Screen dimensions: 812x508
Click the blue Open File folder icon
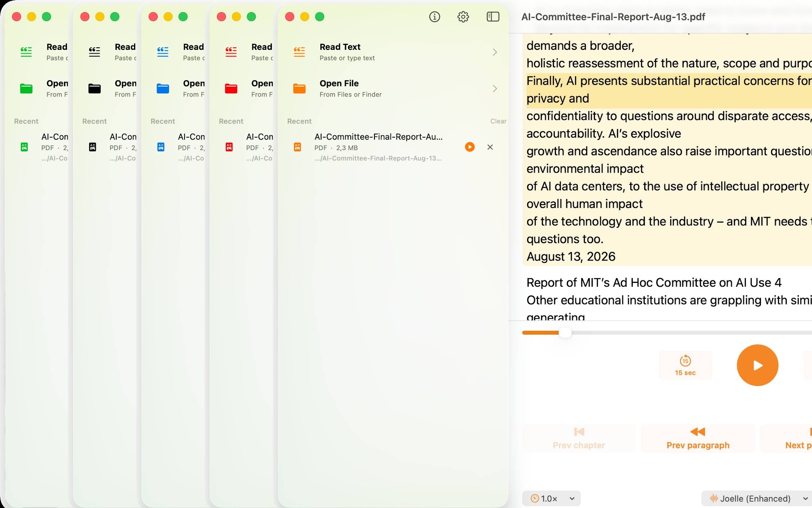pos(163,88)
